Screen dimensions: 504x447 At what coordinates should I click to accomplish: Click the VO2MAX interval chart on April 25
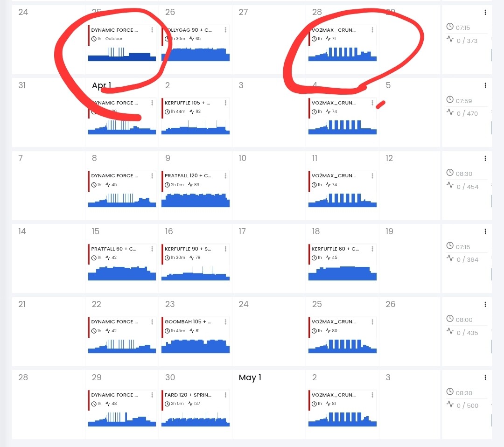point(343,346)
